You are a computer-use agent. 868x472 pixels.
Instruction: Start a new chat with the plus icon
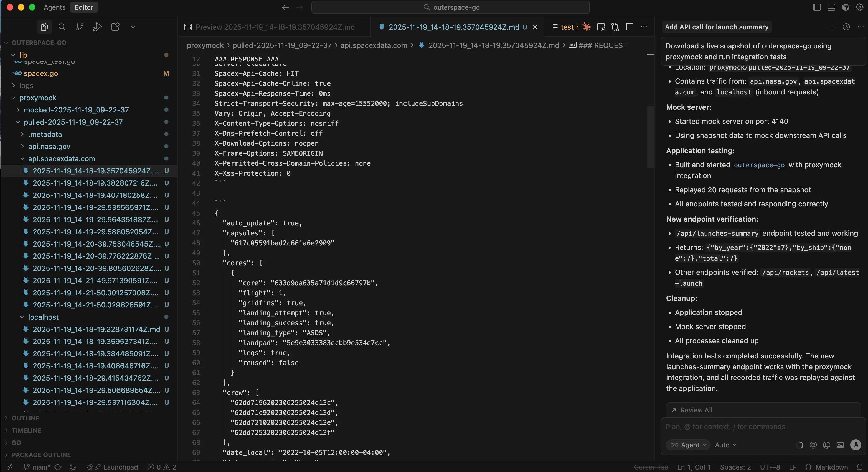point(832,27)
